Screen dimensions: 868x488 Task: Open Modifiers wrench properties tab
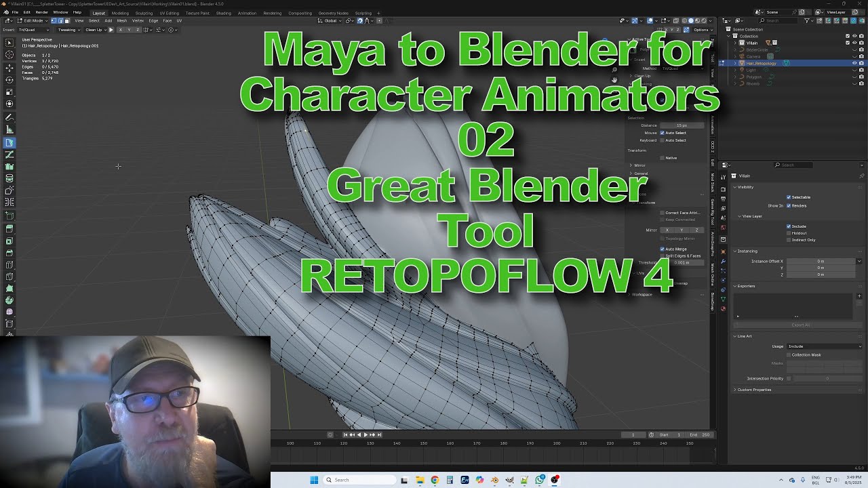tap(724, 261)
